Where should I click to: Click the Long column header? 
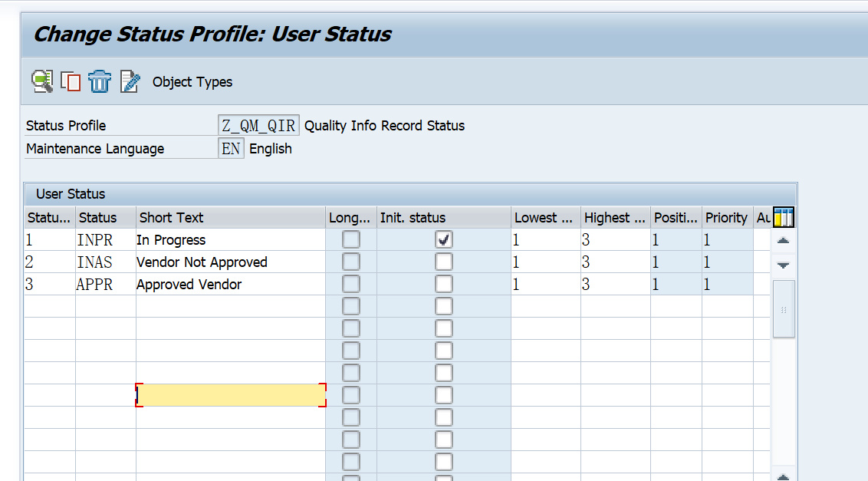[x=351, y=218]
